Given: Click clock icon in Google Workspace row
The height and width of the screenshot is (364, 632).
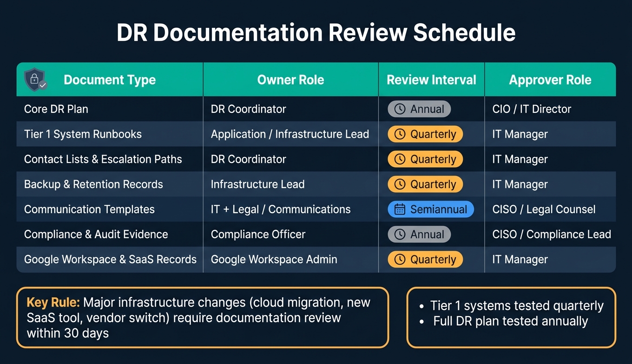Looking at the screenshot, I should 400,260.
